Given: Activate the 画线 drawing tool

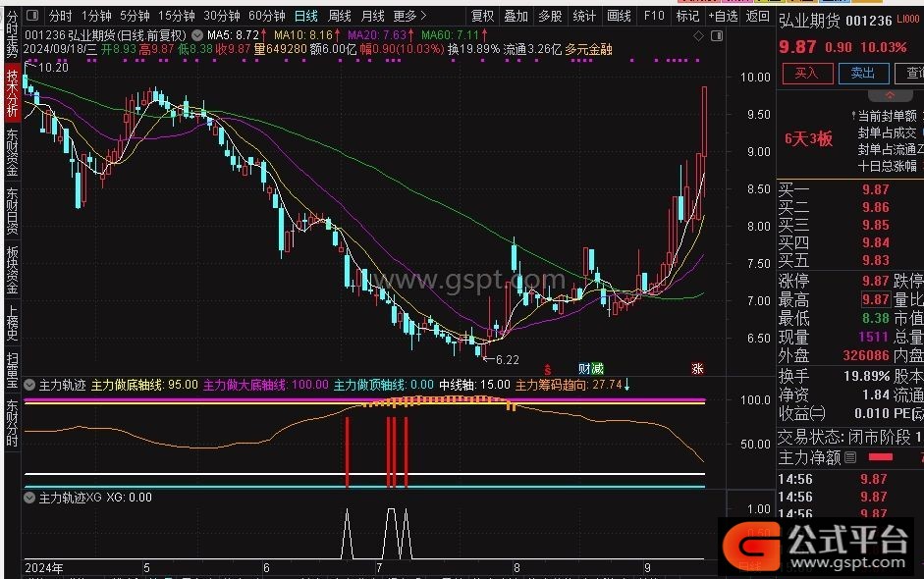Looking at the screenshot, I should pos(620,16).
